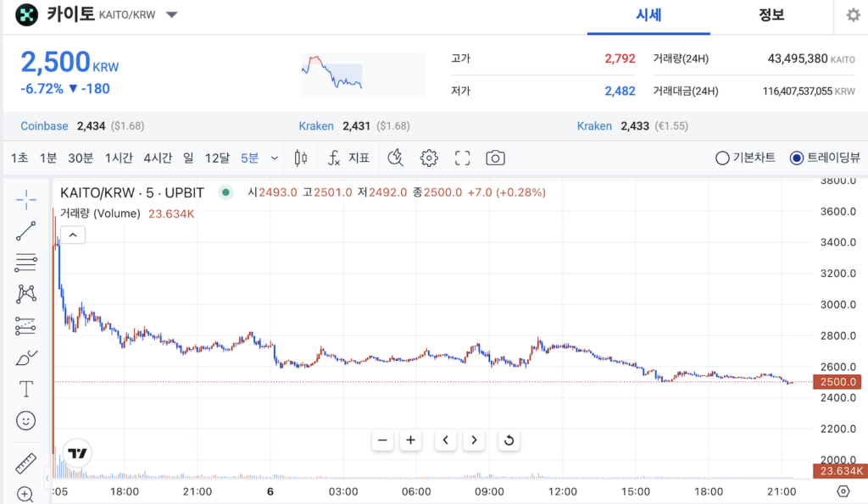Open the horizontal lines/Fib tool
This screenshot has height=504, width=868.
coord(26,263)
